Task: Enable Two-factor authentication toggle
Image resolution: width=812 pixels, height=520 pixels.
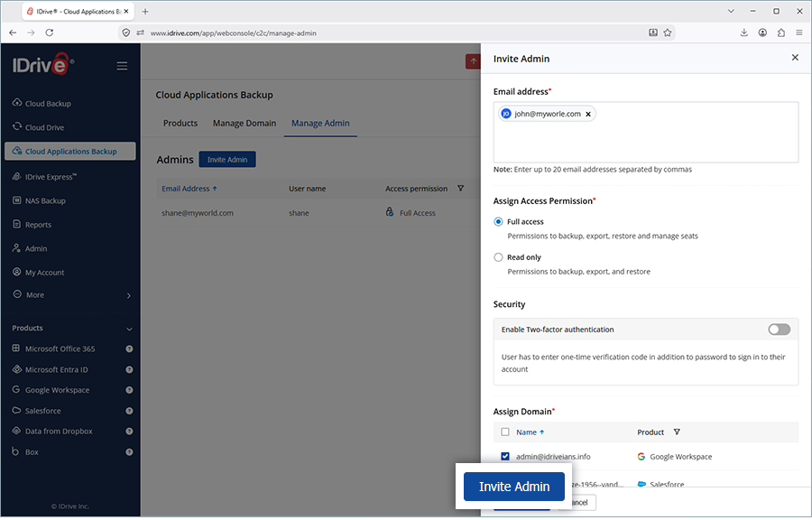Action: pyautogui.click(x=779, y=330)
